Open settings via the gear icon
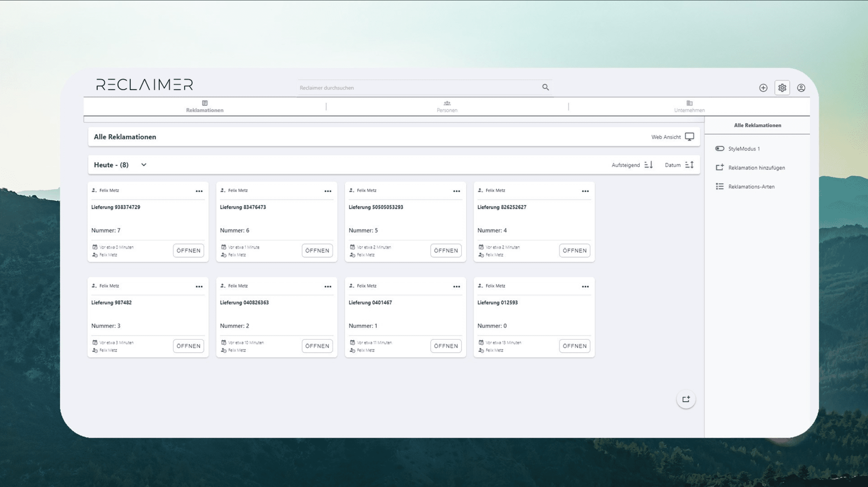868x487 pixels. coord(782,88)
